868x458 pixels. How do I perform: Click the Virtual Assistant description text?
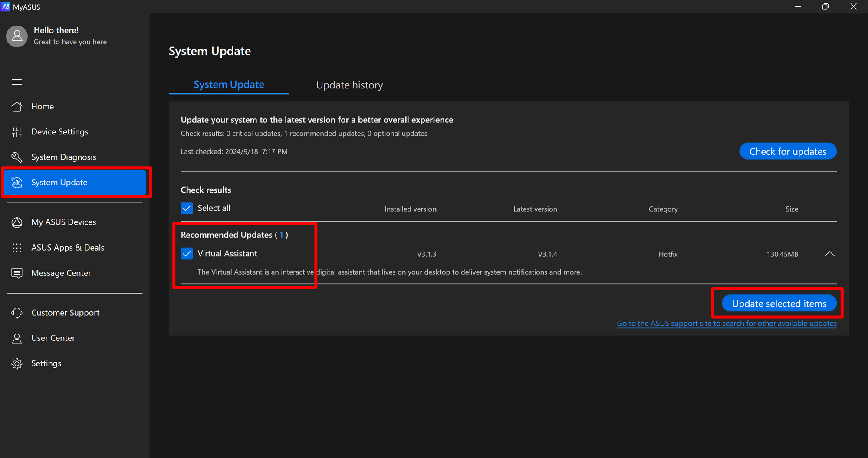(389, 272)
